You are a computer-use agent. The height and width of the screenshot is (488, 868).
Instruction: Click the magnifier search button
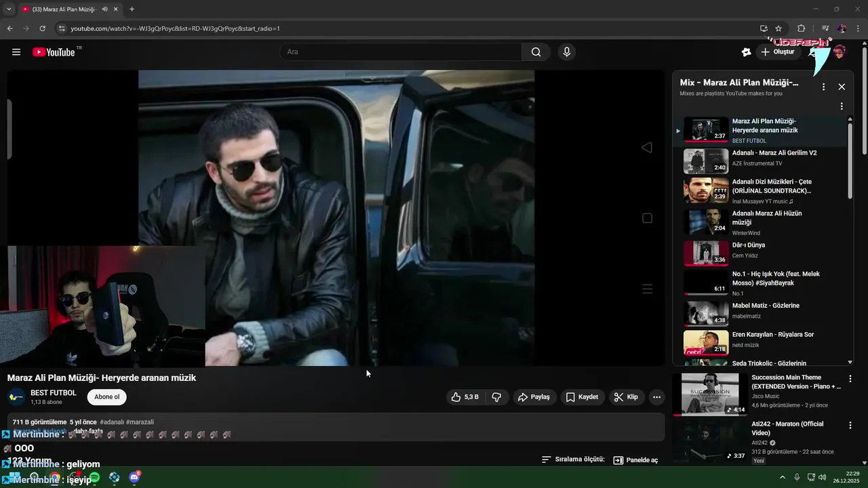[536, 52]
